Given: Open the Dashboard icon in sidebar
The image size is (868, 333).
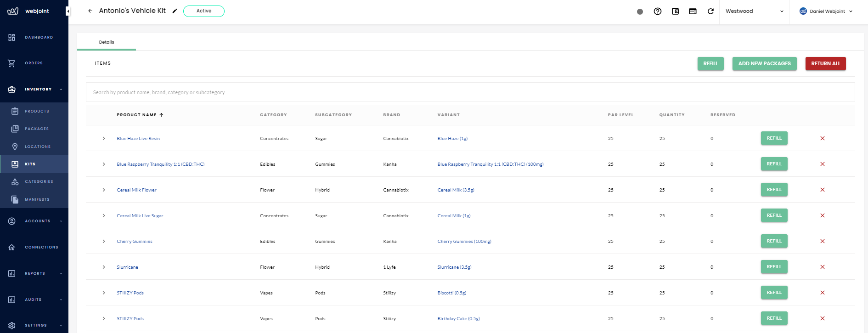Looking at the screenshot, I should pos(12,37).
